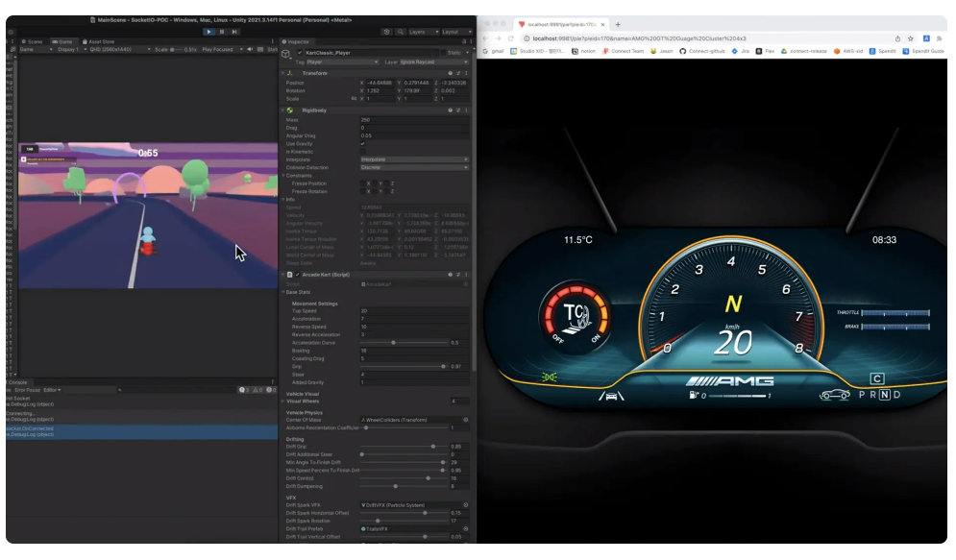Screen dimensions: 956x560
Task: Open Rigidbody preset settings icon
Action: (458, 110)
